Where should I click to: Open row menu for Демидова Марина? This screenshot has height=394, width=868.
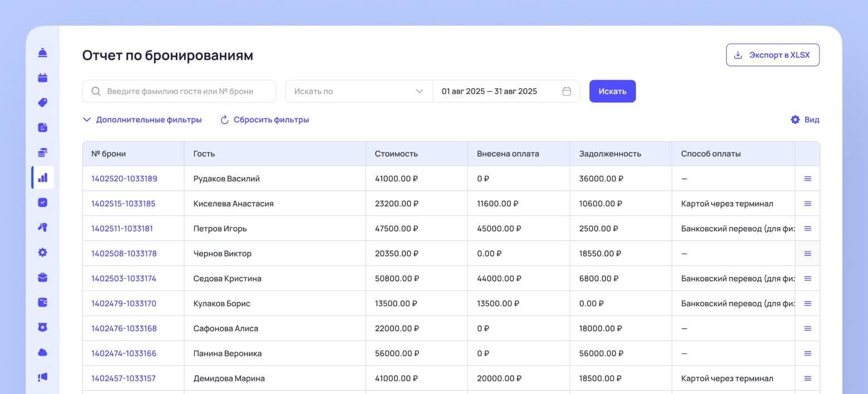click(x=807, y=378)
